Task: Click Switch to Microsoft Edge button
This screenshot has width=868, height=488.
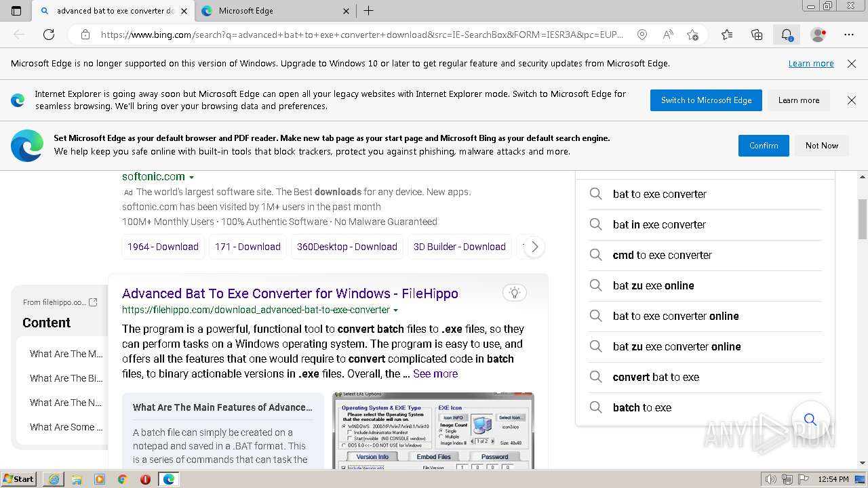Action: tap(706, 100)
